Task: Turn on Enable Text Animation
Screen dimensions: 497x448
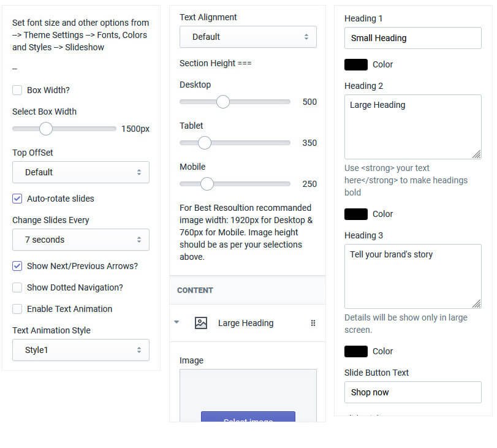Action: coord(17,309)
